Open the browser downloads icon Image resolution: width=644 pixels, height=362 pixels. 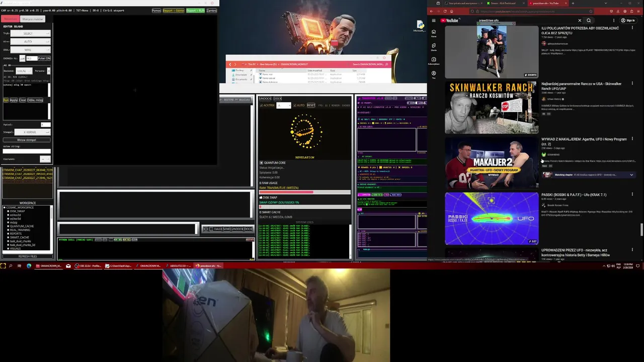tap(619, 11)
